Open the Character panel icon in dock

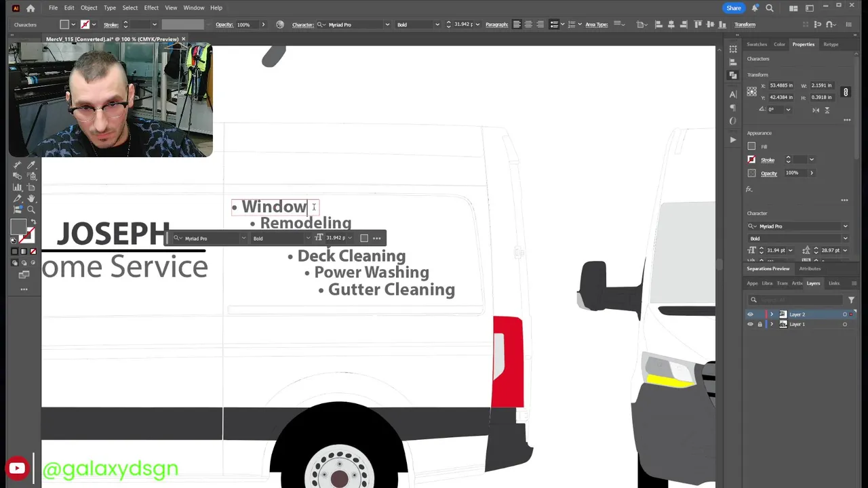[x=733, y=94]
